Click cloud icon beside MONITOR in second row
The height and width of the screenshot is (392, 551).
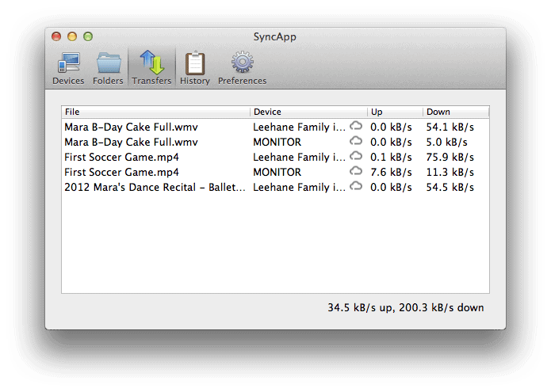pyautogui.click(x=356, y=141)
